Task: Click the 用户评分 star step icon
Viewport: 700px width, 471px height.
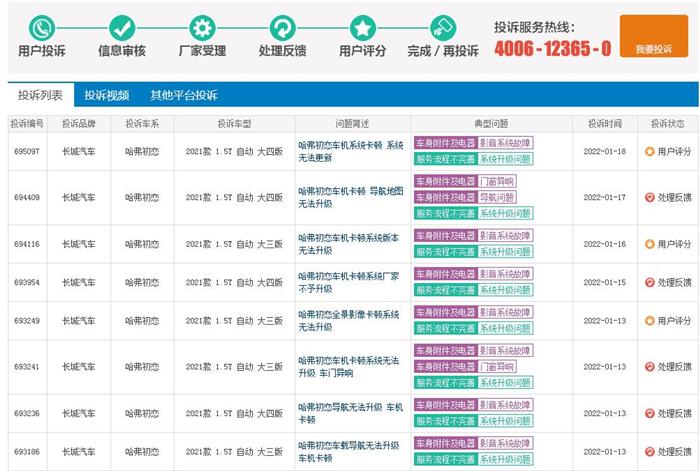Action: (x=362, y=28)
